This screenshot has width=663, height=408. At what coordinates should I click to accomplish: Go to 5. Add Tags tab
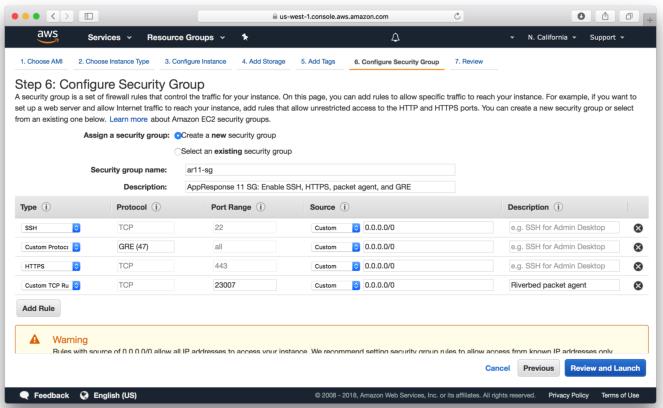[x=318, y=61]
